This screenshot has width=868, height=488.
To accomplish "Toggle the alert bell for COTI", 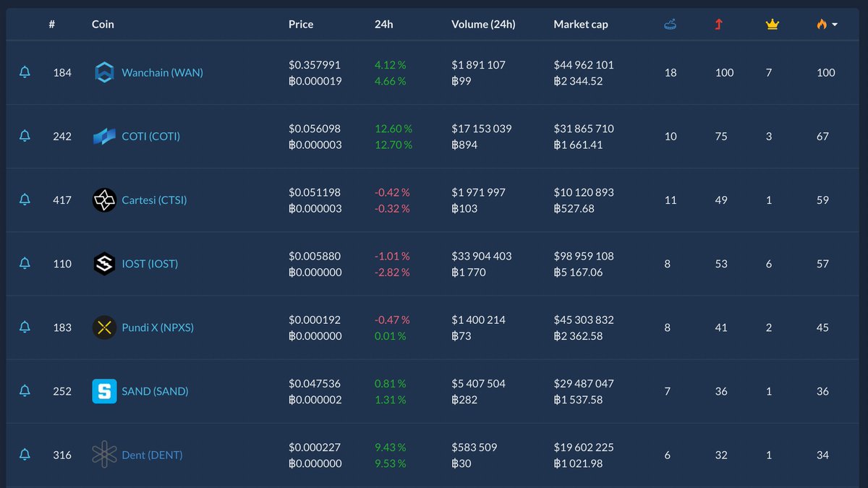I will [x=25, y=136].
